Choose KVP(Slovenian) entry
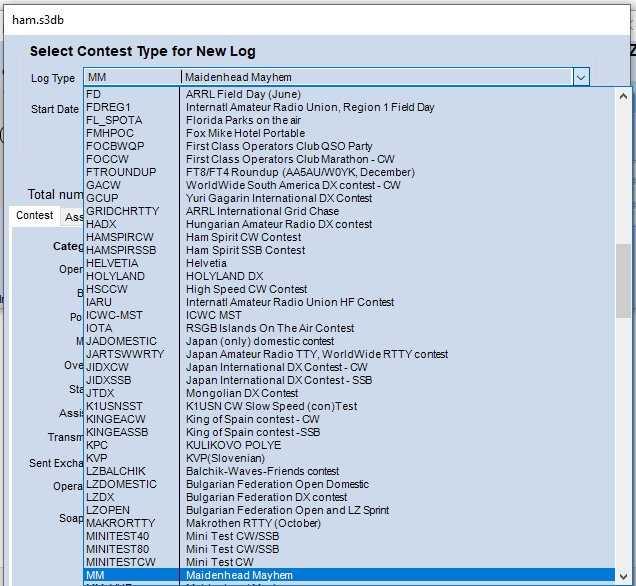This screenshot has height=586, width=636. click(x=350, y=458)
